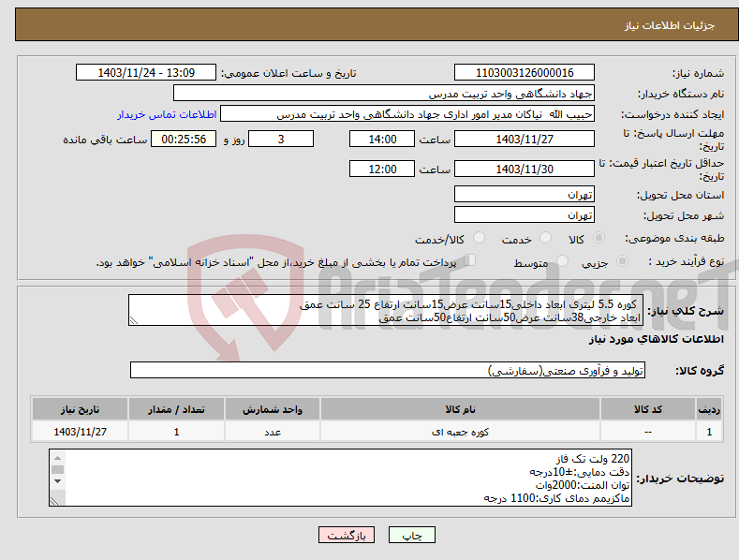Click the تاریخ نیاز column header
Screen dimensions: 739x560
click(80, 409)
